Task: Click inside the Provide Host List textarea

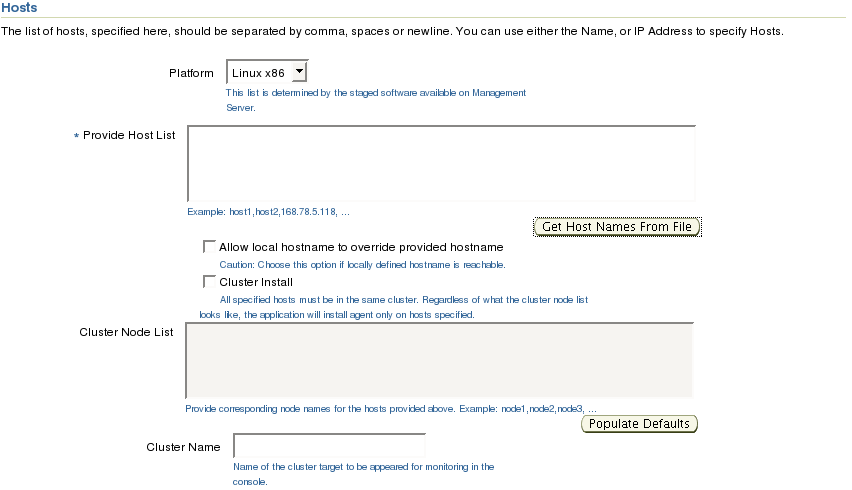Action: pyautogui.click(x=441, y=164)
